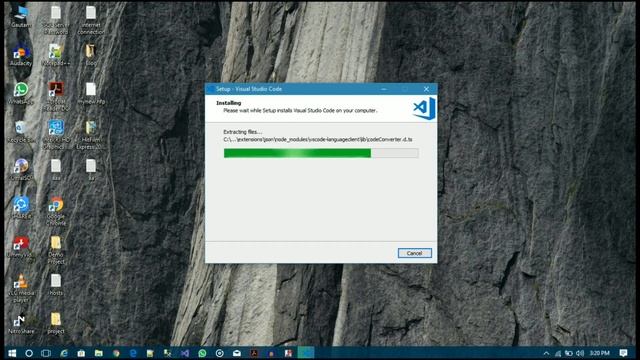Open File Explorer from the taskbar
Screen dimensions: 640x360
tap(98, 353)
